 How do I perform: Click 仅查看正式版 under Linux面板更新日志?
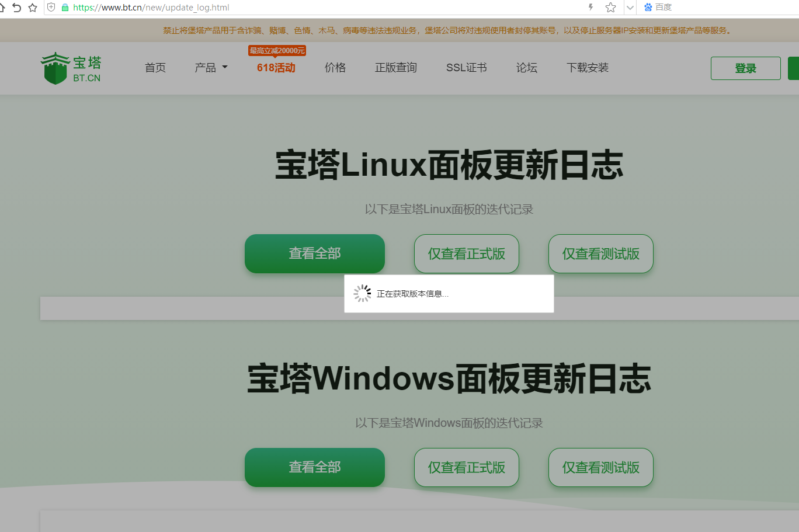click(x=467, y=253)
